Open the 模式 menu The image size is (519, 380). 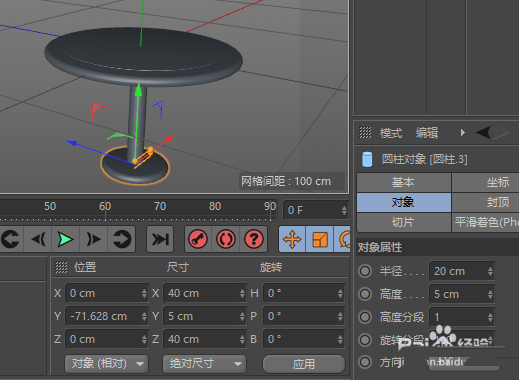[x=391, y=133]
